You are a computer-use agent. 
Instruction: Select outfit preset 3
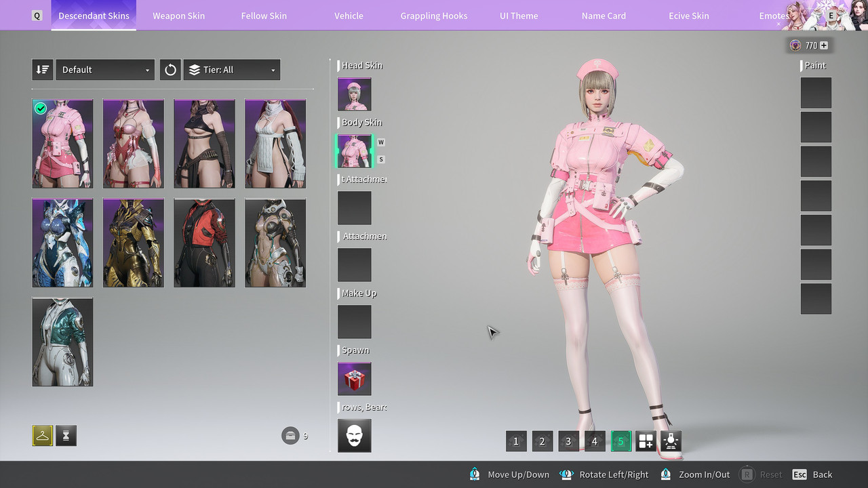tap(568, 441)
